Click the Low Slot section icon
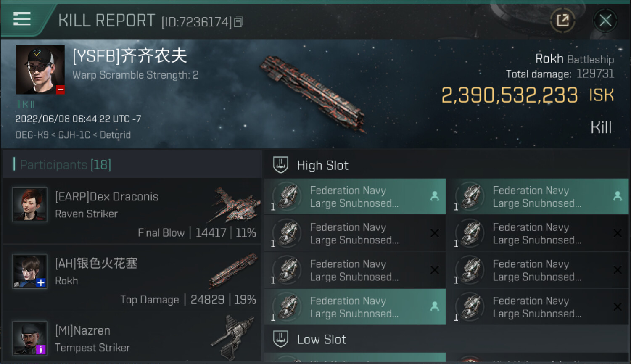 click(280, 339)
